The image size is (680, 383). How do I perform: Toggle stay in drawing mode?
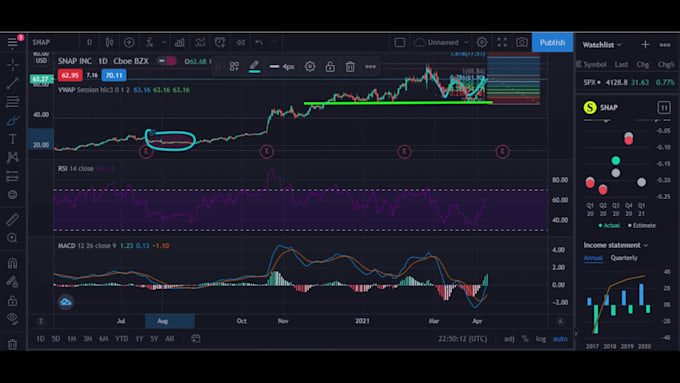(x=13, y=282)
